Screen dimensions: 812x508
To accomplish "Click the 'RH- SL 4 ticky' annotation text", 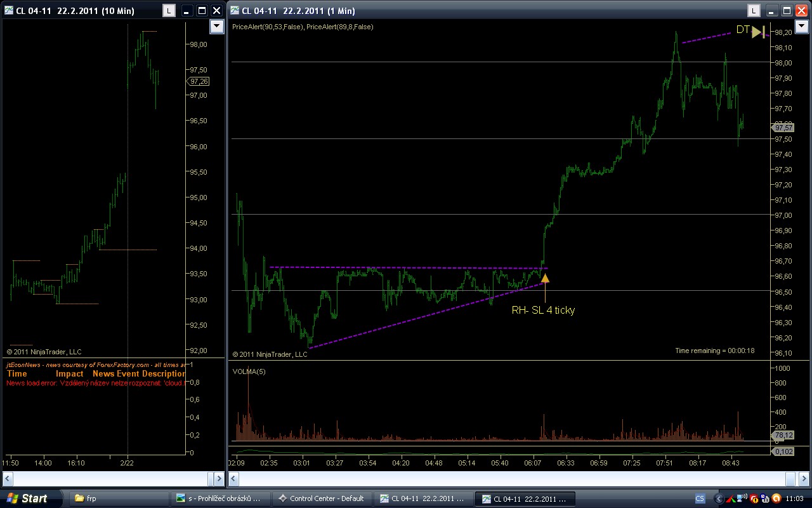I will (543, 311).
